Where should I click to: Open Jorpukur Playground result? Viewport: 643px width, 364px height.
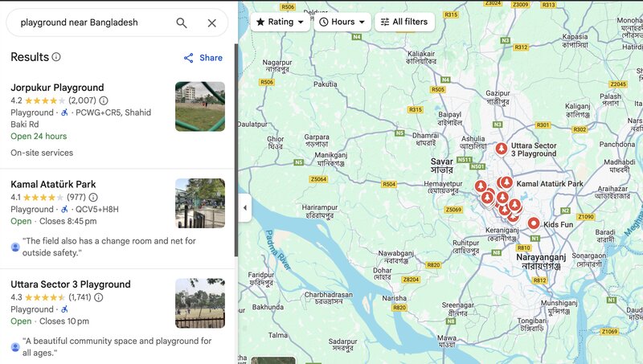57,88
